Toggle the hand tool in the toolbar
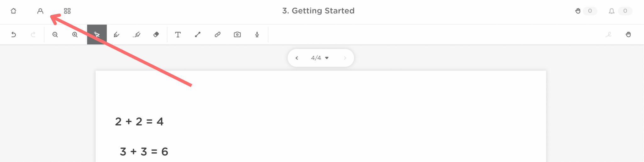 coord(628,35)
